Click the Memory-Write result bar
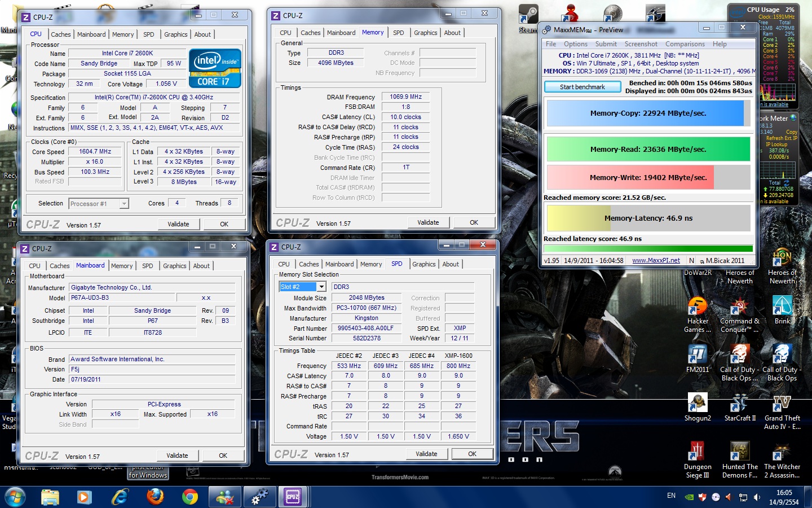Viewport: 812px width, 508px height. (648, 177)
